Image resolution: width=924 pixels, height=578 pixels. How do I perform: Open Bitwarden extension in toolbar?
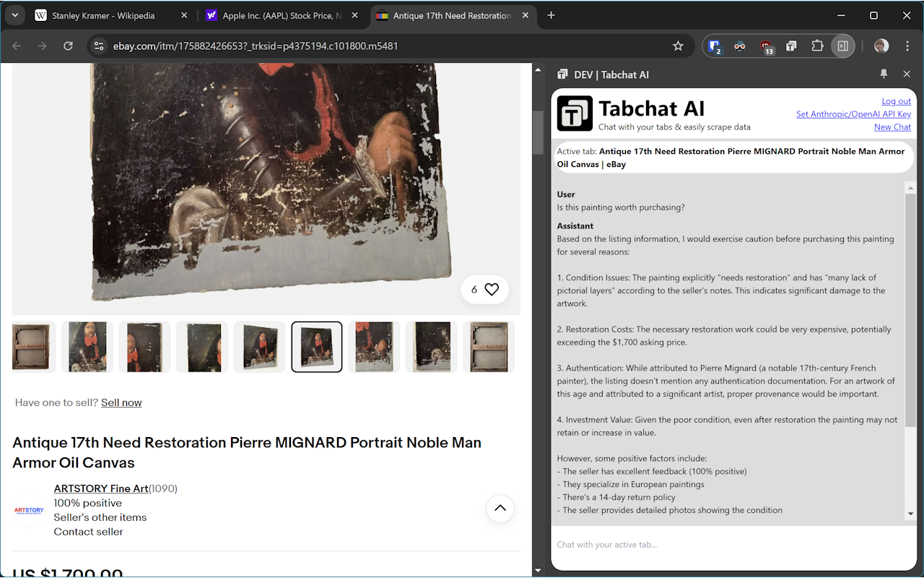pos(715,46)
